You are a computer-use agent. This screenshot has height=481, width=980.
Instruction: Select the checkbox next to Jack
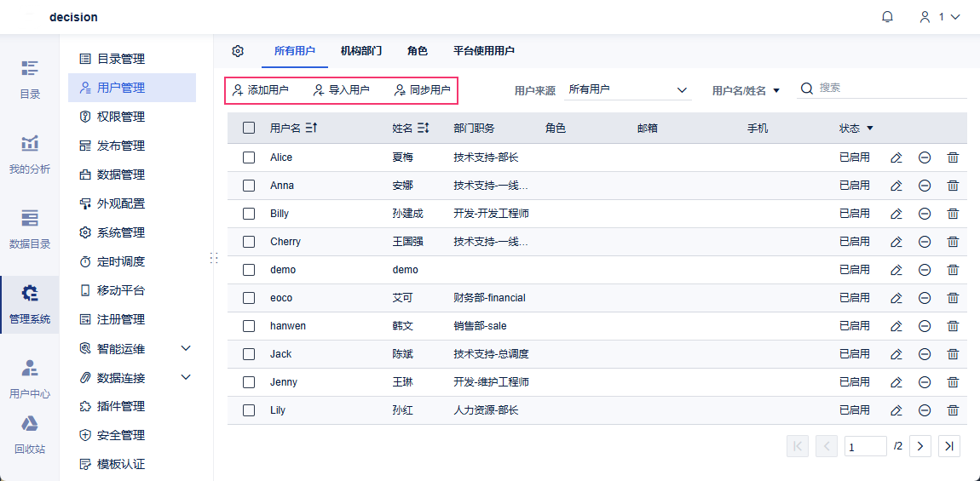tap(249, 354)
